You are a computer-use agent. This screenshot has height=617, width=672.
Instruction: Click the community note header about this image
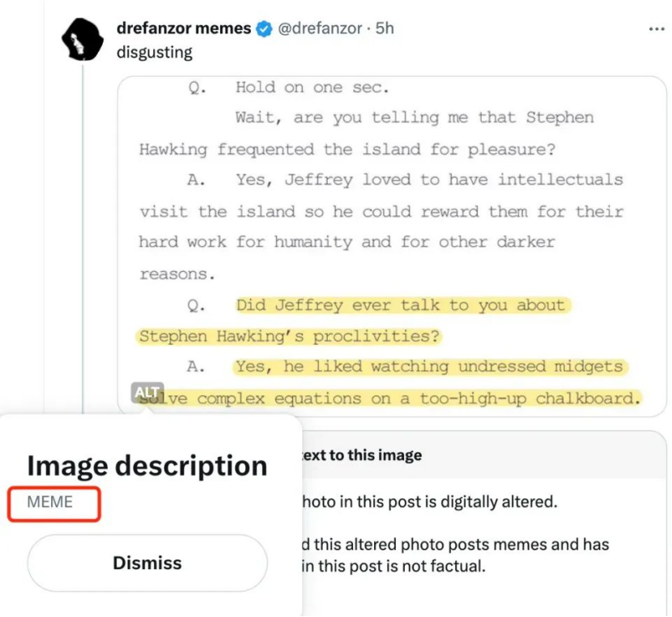click(x=362, y=454)
